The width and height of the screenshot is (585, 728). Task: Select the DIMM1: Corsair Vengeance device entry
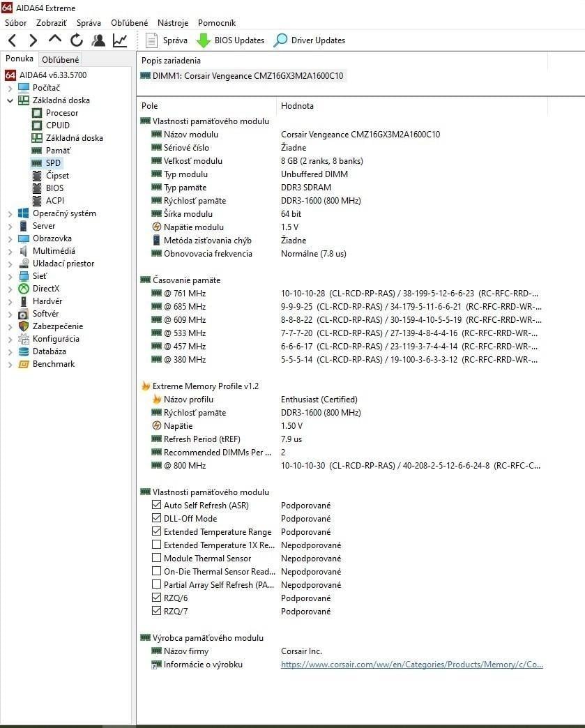[x=243, y=76]
